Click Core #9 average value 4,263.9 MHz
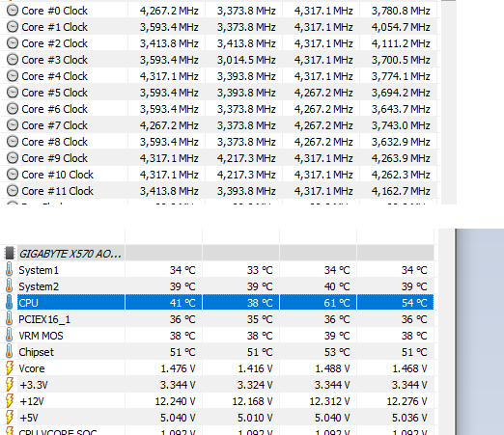 (x=401, y=158)
